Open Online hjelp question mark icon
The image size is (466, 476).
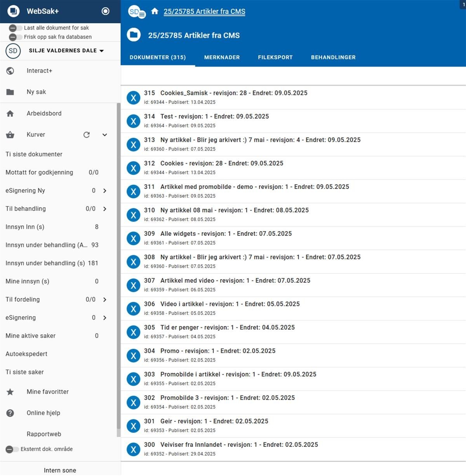10,413
